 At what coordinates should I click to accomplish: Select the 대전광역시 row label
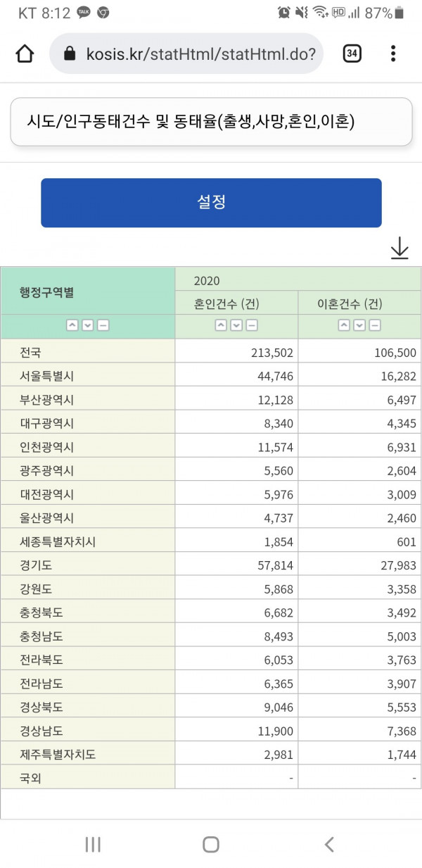pos(88,493)
